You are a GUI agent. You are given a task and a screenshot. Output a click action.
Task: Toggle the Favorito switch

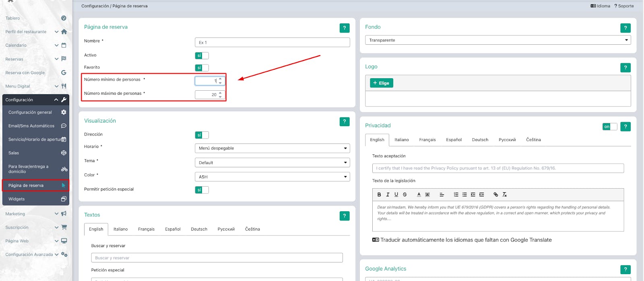pyautogui.click(x=202, y=68)
